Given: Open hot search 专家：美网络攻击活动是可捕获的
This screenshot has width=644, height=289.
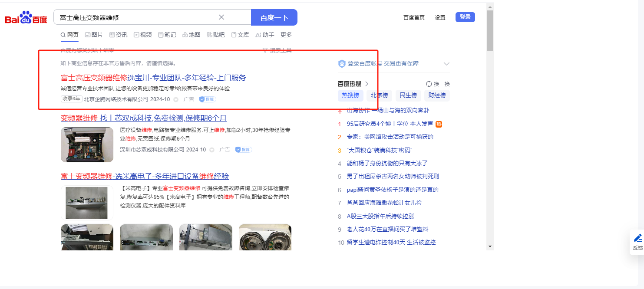Looking at the screenshot, I should (390, 137).
